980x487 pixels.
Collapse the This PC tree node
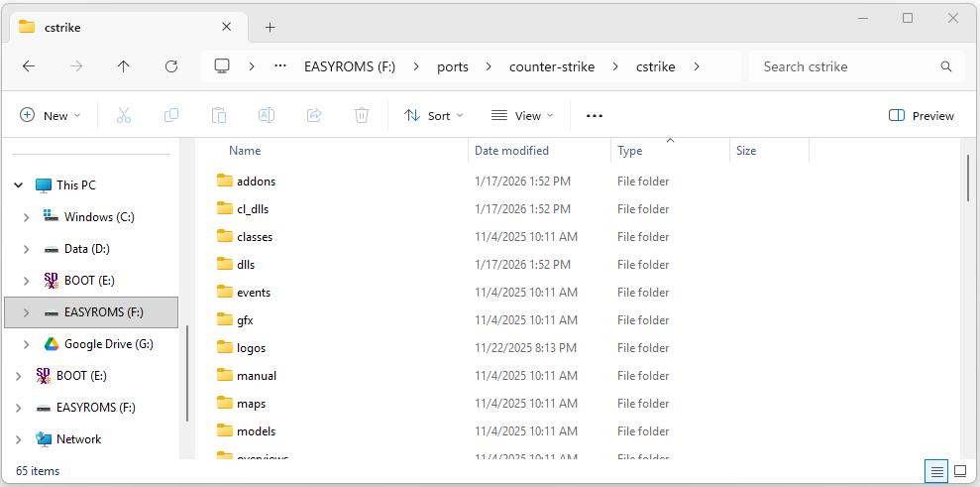18,185
